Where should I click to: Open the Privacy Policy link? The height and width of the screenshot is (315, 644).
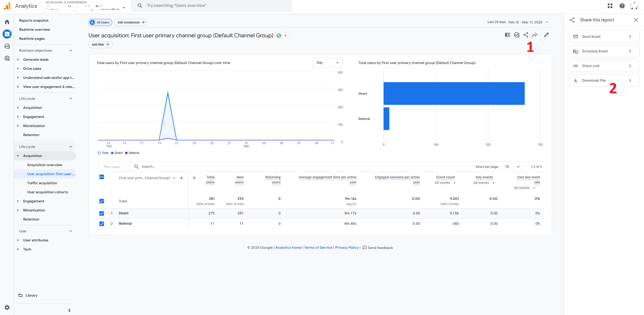coord(347,247)
